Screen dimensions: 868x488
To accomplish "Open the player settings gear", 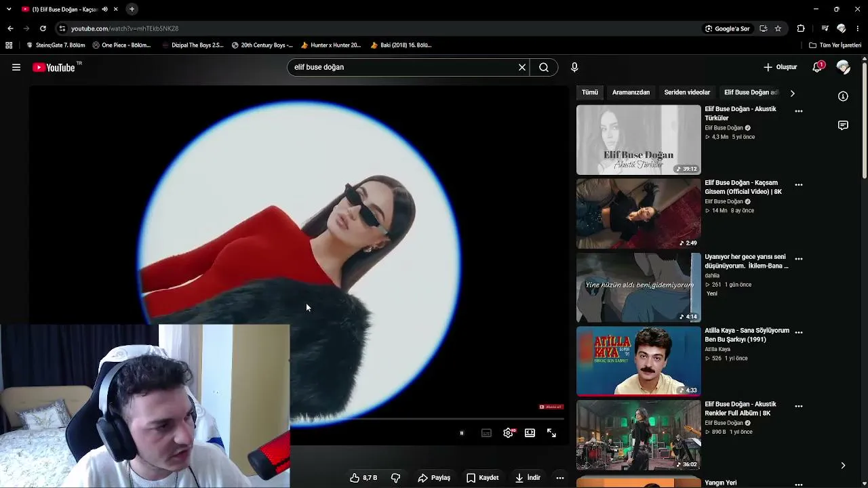I will coord(508,433).
